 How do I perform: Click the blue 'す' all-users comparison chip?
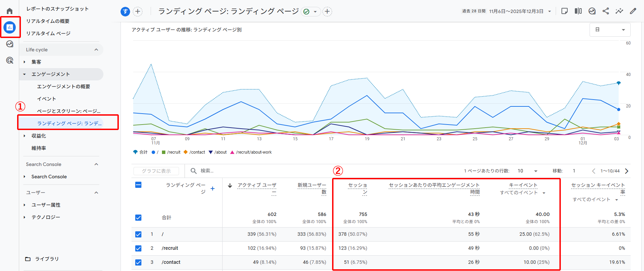125,12
